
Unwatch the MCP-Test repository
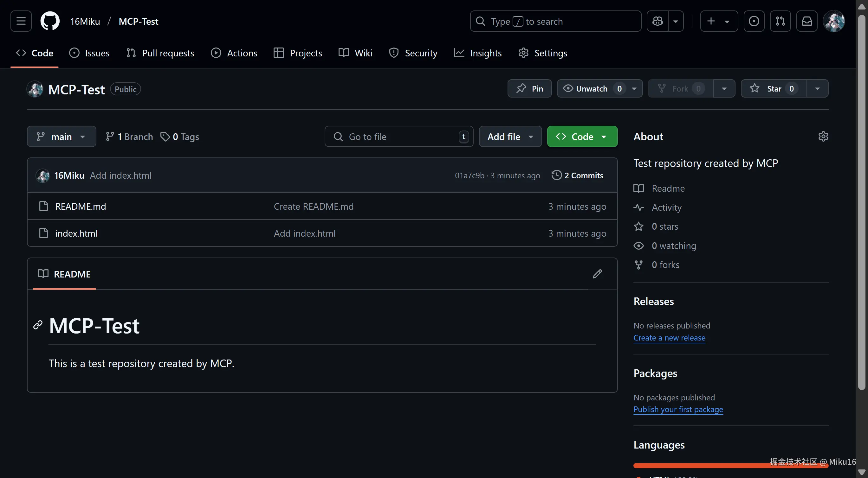pos(600,88)
